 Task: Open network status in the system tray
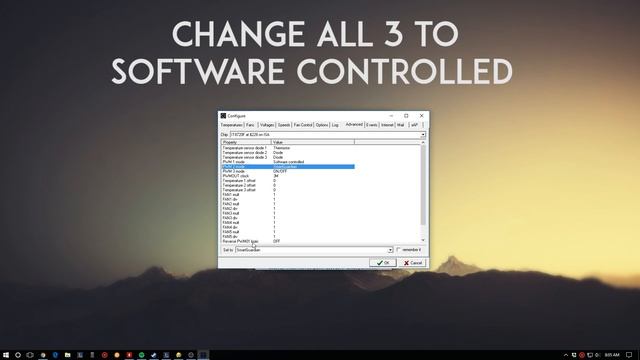click(590, 355)
